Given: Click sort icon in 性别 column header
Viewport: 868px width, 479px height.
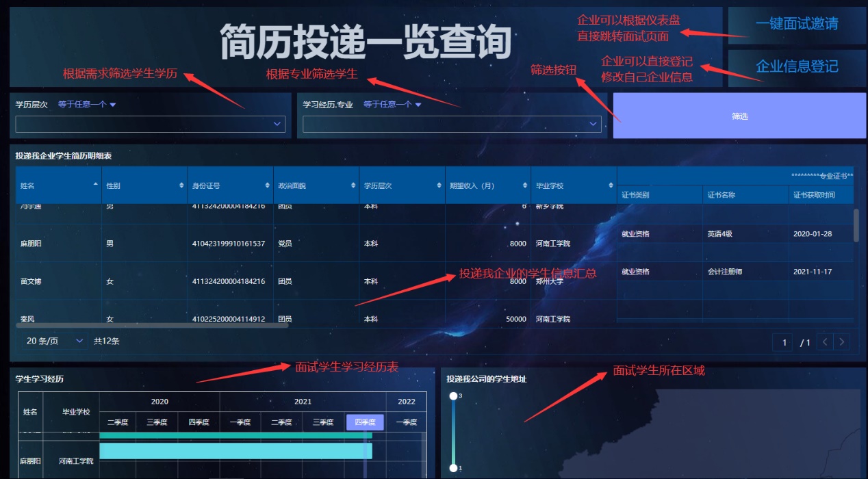Looking at the screenshot, I should point(181,185).
